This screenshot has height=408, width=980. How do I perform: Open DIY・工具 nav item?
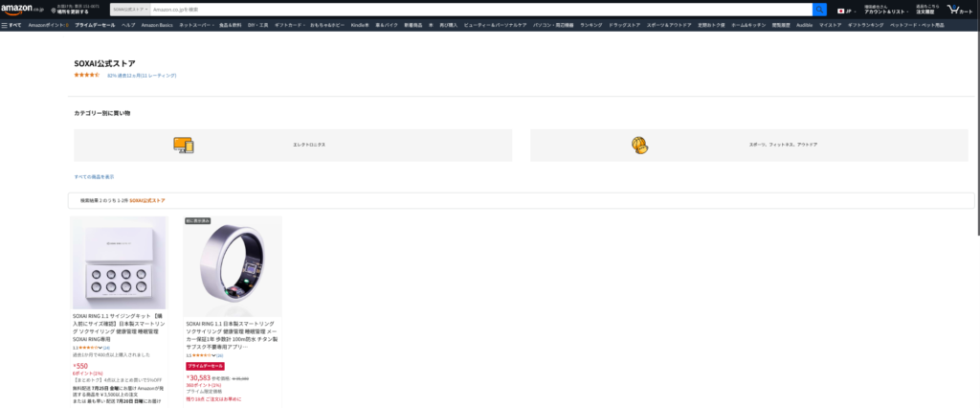pos(257,25)
